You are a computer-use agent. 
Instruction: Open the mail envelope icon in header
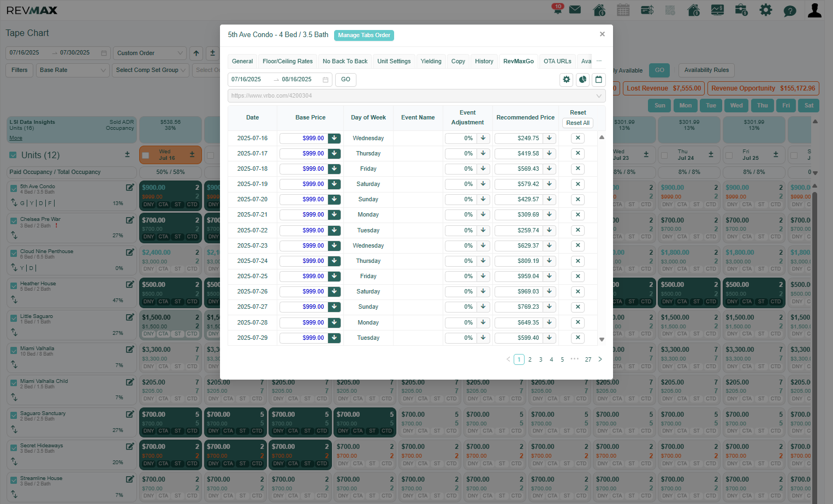(x=575, y=10)
